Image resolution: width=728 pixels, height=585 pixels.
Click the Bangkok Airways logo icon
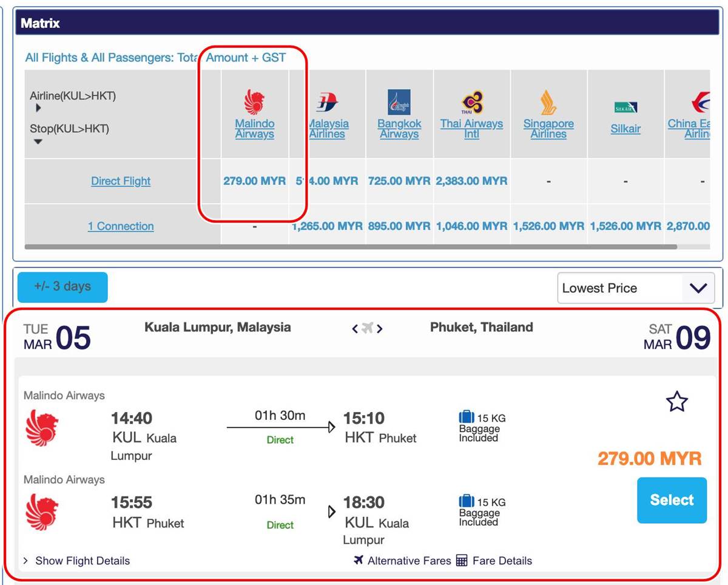click(399, 102)
